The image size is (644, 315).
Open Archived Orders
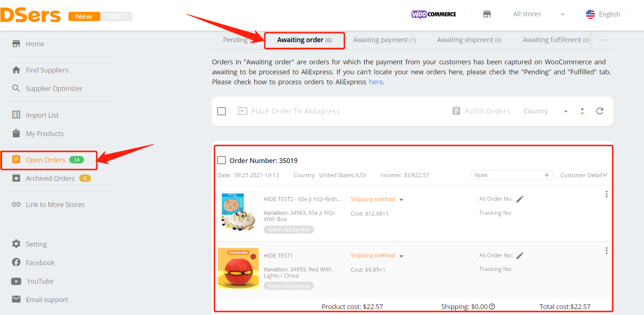(x=50, y=178)
